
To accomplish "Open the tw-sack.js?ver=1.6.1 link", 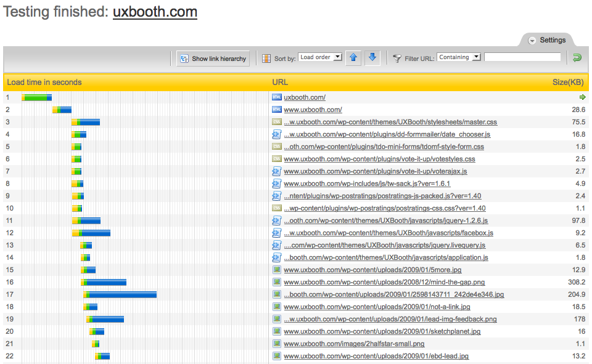I will pos(367,184).
